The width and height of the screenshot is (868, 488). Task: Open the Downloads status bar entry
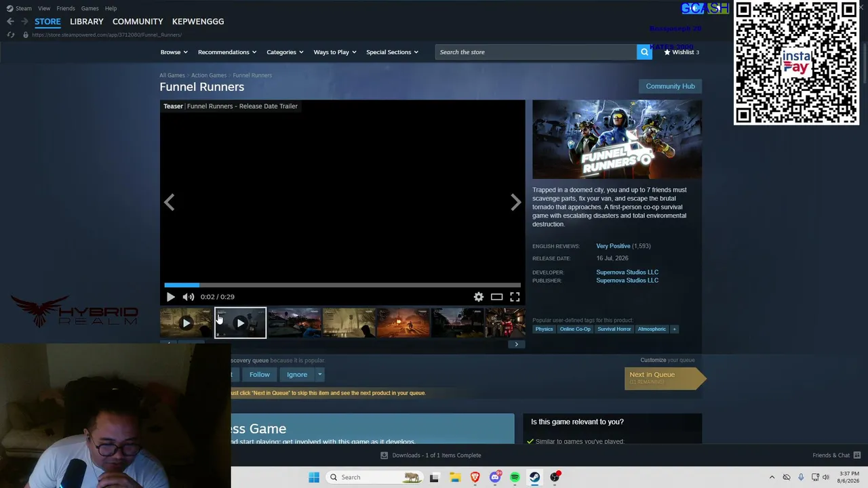click(x=431, y=455)
